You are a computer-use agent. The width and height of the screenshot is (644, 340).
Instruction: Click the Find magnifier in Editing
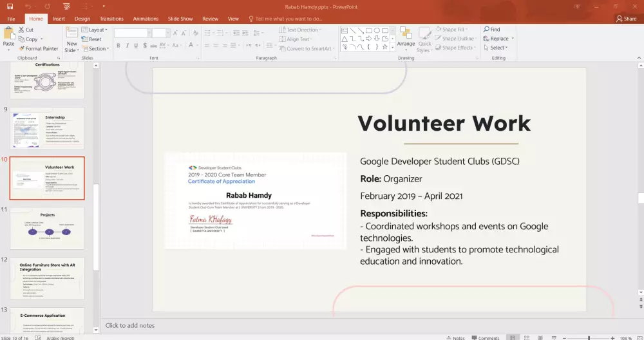[x=491, y=29]
